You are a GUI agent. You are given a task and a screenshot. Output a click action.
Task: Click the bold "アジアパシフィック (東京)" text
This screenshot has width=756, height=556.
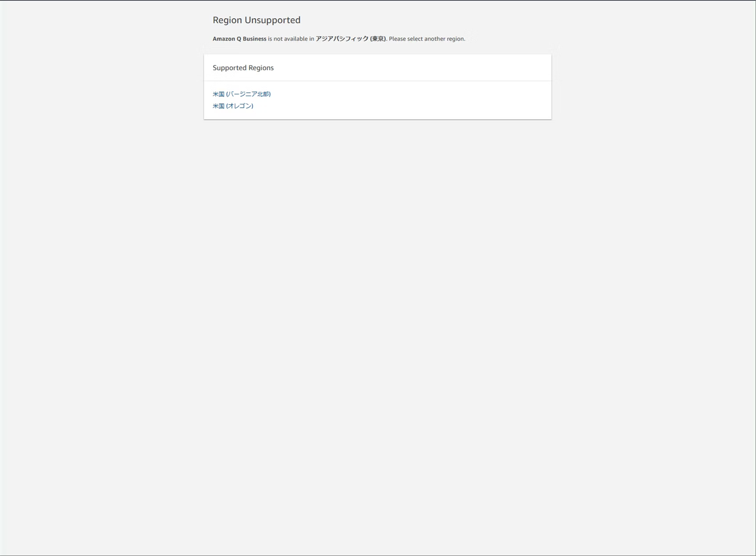tap(351, 39)
